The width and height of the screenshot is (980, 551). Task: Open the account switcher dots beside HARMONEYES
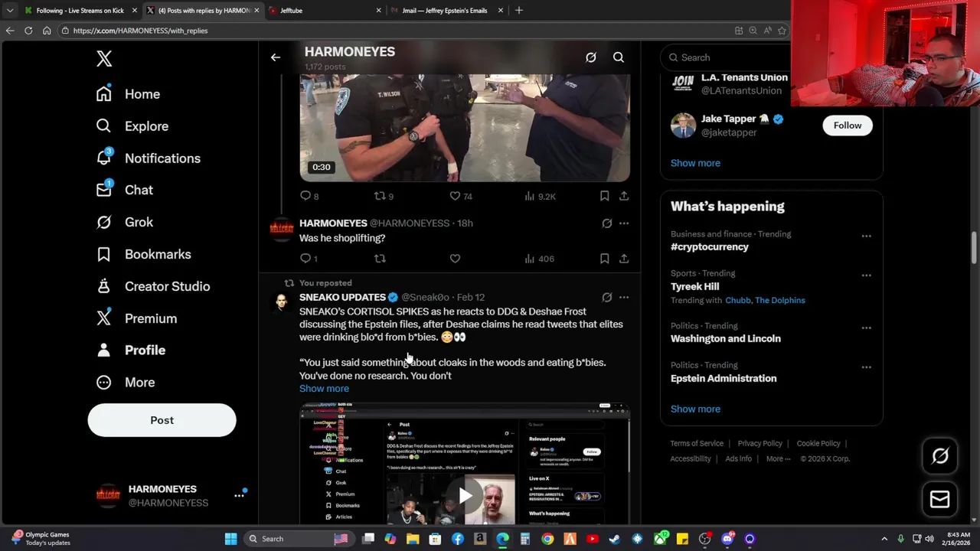tap(239, 495)
